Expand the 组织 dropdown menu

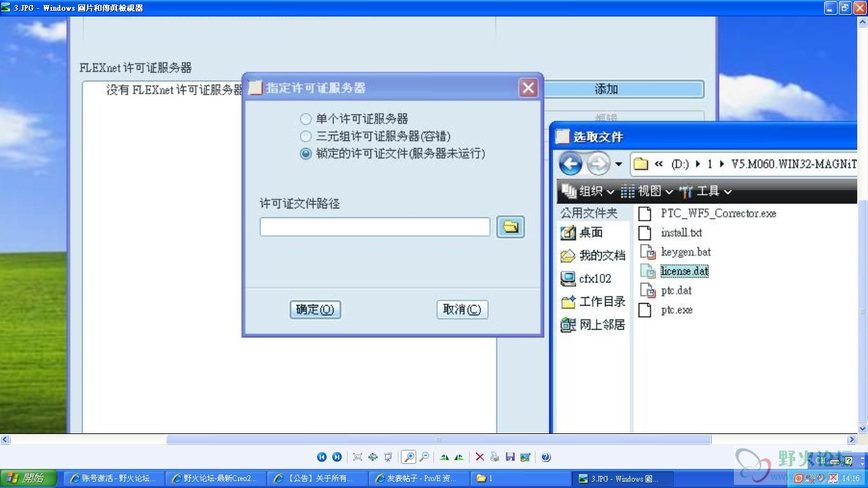pyautogui.click(x=588, y=191)
